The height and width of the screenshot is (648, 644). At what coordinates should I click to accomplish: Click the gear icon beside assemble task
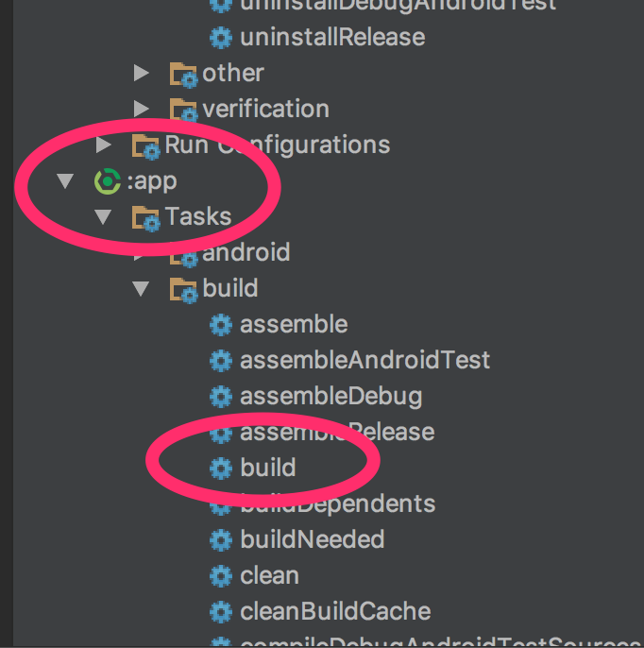click(x=221, y=325)
